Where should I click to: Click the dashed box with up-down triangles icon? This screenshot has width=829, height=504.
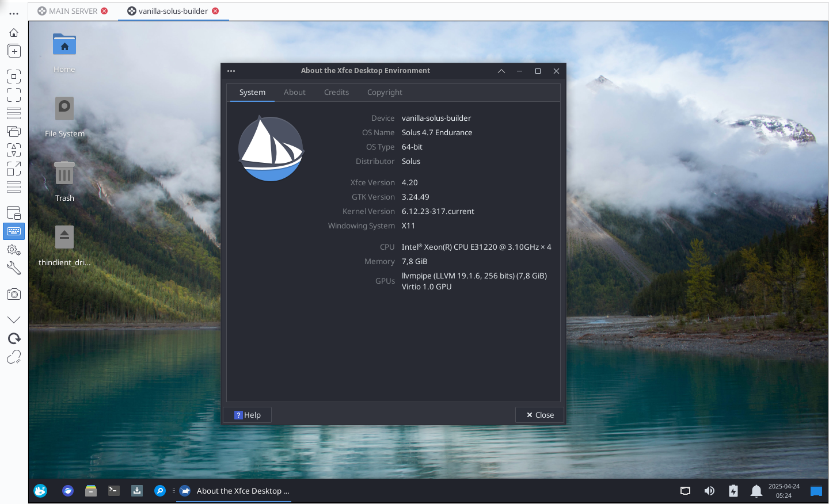pyautogui.click(x=14, y=150)
